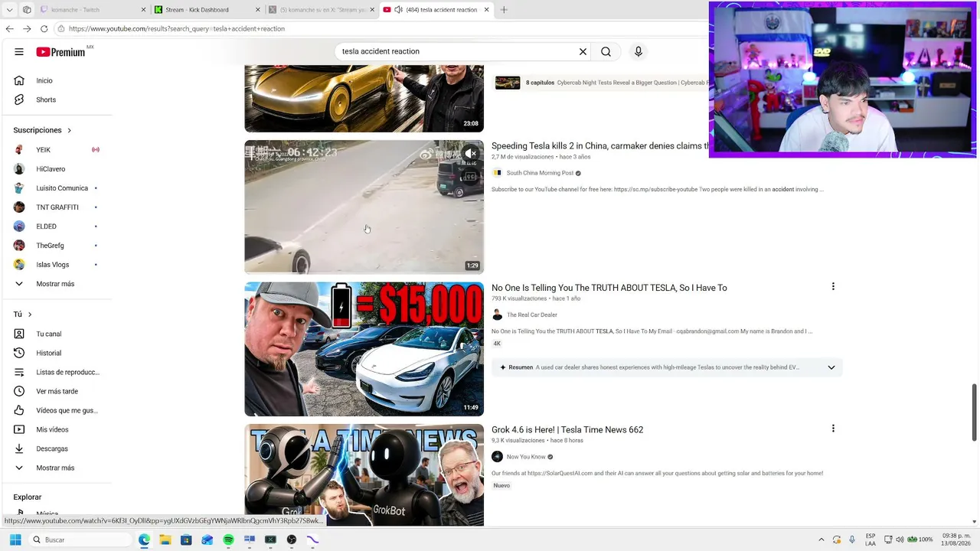The width and height of the screenshot is (980, 551).
Task: Open the Windows Start menu
Action: point(15,540)
